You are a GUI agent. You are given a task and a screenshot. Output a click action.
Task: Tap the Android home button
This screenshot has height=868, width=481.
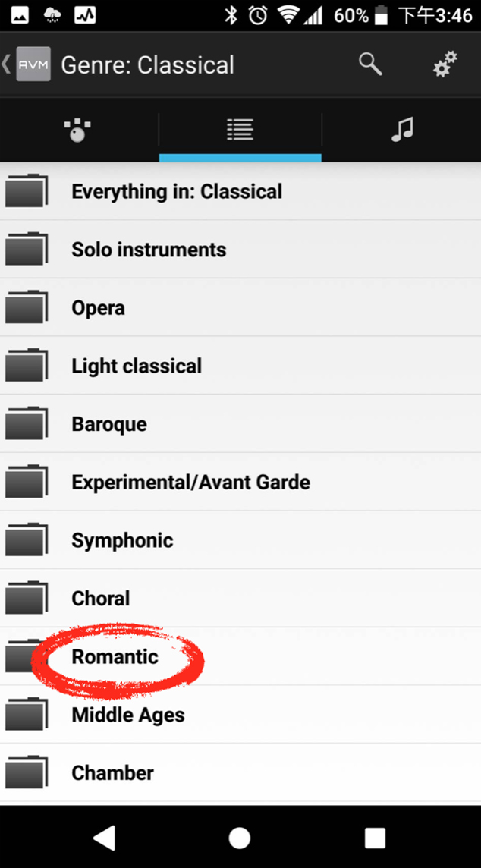(240, 838)
